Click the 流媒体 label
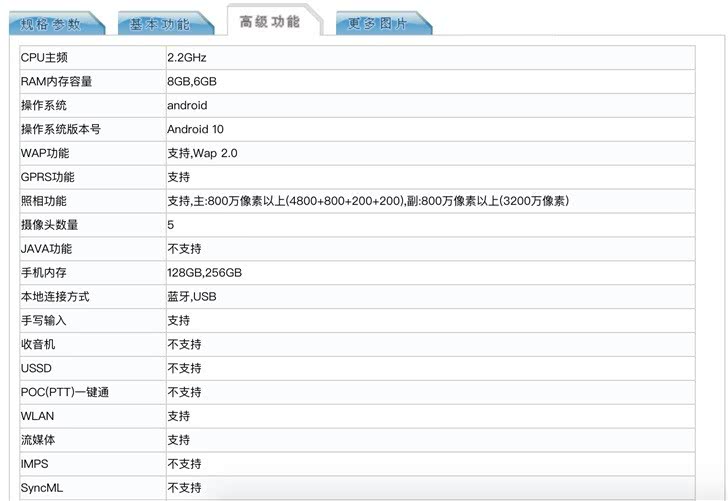The width and height of the screenshot is (728, 501). [x=38, y=440]
